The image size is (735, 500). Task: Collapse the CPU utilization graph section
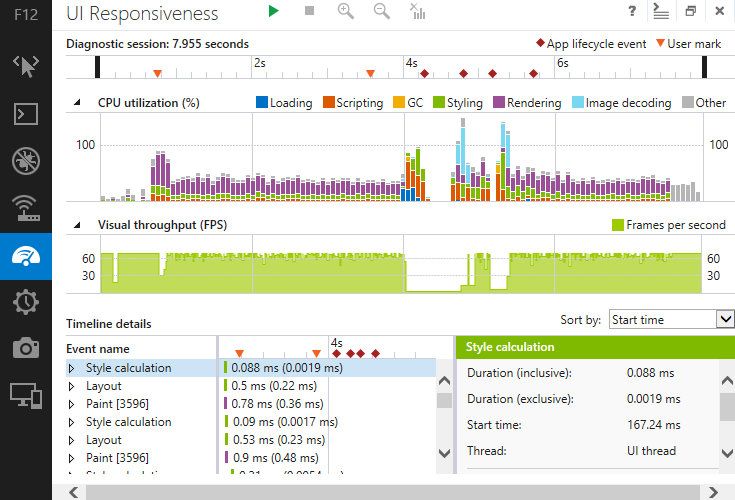77,103
